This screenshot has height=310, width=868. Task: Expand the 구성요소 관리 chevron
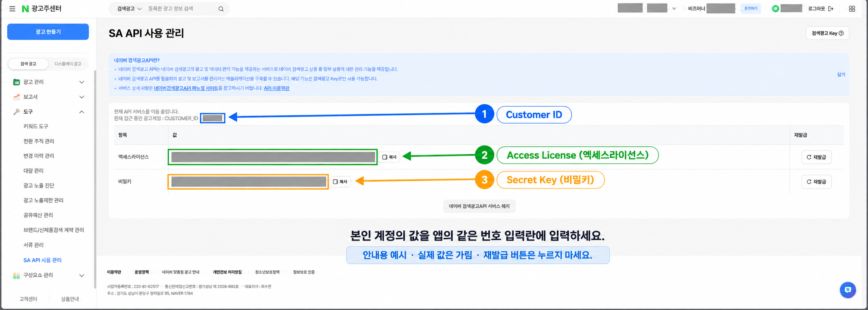coord(82,275)
